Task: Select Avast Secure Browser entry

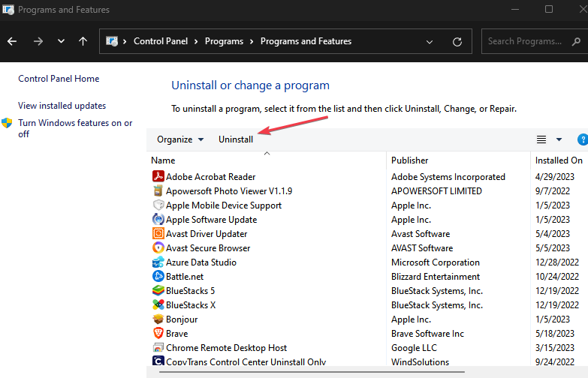Action: (x=208, y=248)
